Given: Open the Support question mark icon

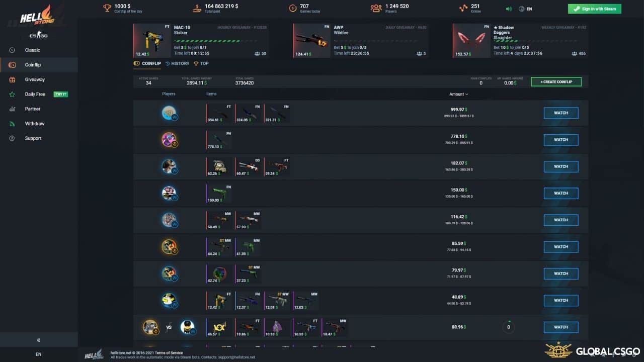Looking at the screenshot, I should click(12, 138).
